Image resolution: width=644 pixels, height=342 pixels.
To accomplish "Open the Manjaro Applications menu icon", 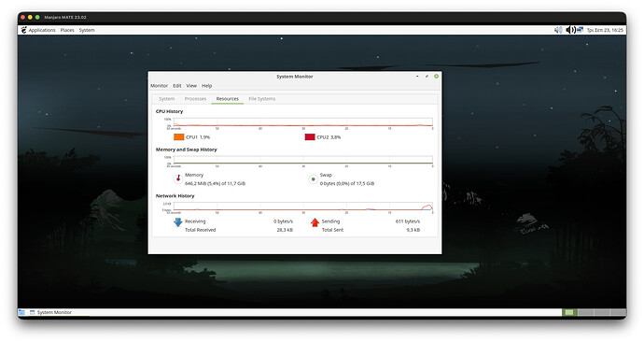I will (24, 30).
